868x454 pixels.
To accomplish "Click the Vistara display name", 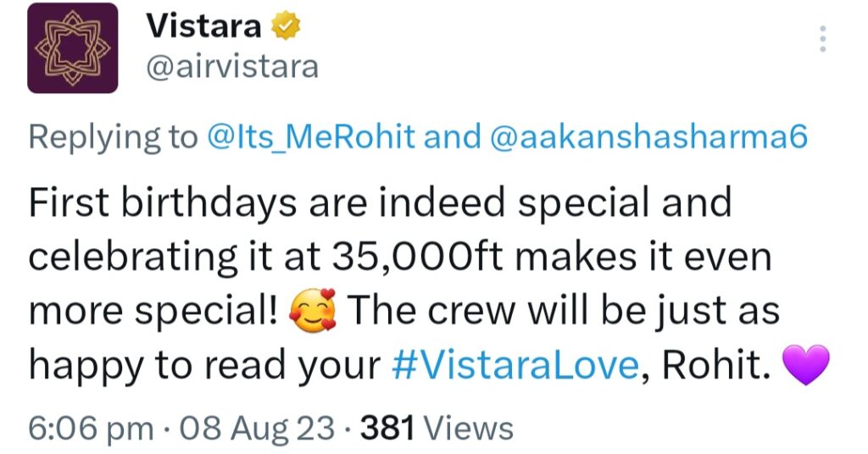I will pos(203,26).
